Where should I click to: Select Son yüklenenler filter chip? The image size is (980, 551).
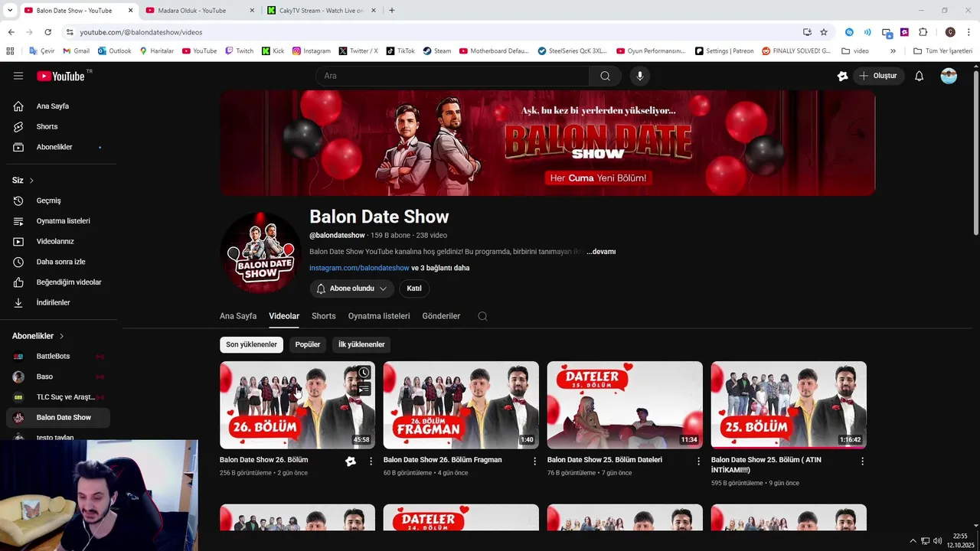(x=251, y=344)
